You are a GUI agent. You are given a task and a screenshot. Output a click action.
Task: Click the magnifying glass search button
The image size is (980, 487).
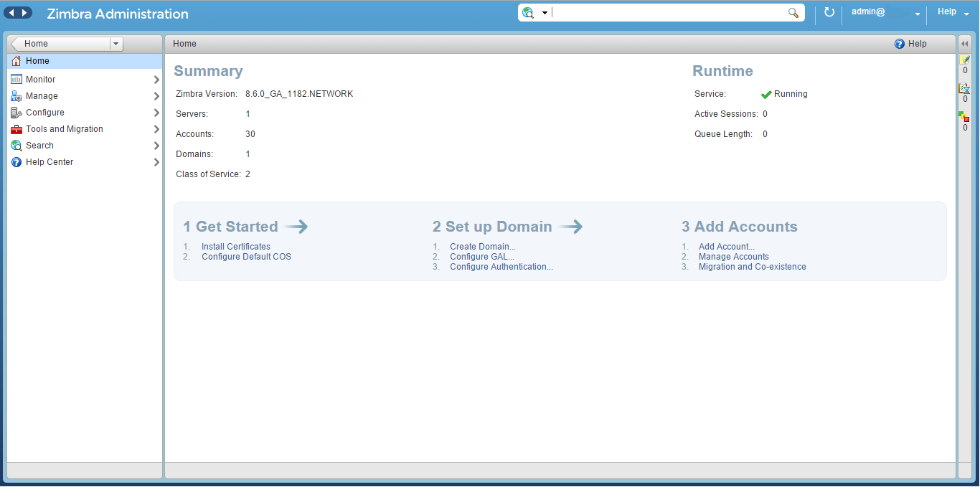tap(793, 13)
